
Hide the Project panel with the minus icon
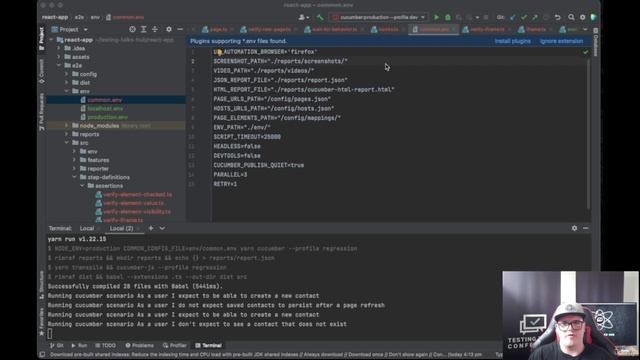pyautogui.click(x=180, y=29)
